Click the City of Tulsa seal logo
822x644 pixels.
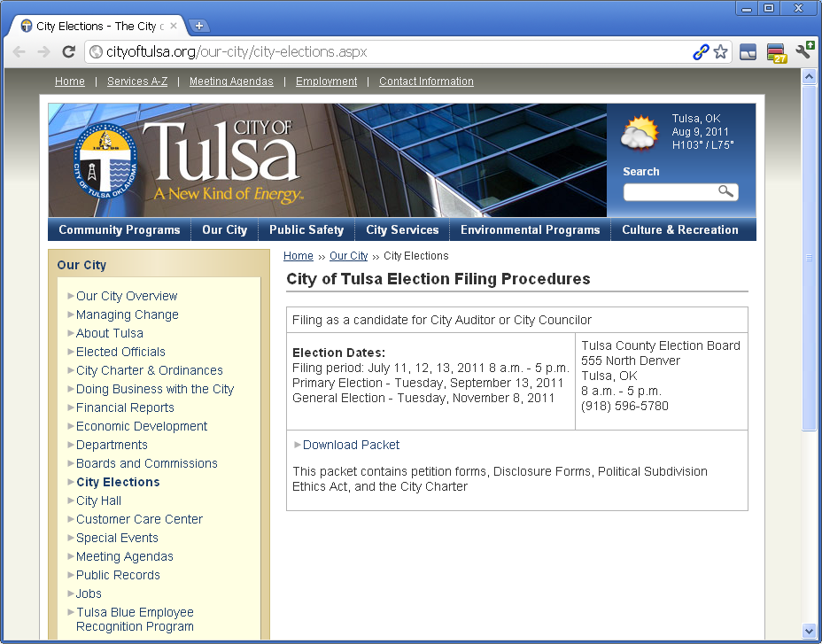pyautogui.click(x=105, y=161)
